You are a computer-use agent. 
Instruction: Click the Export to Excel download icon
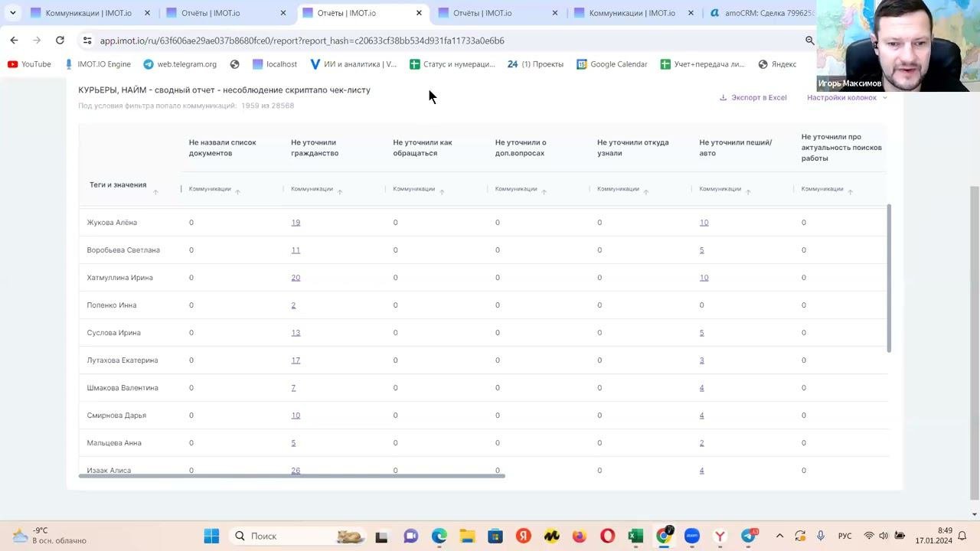click(723, 98)
